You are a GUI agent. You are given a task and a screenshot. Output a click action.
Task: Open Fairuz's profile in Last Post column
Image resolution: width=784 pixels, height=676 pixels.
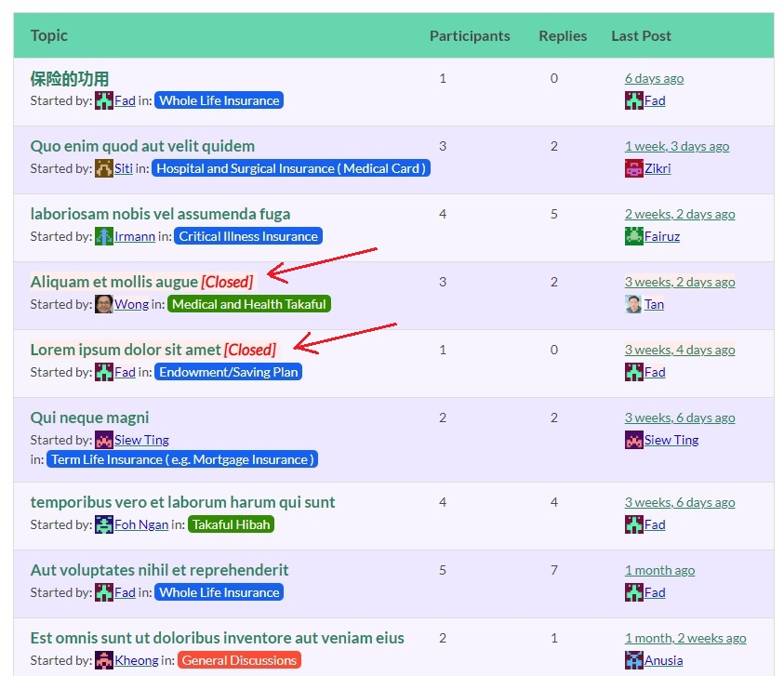(662, 236)
